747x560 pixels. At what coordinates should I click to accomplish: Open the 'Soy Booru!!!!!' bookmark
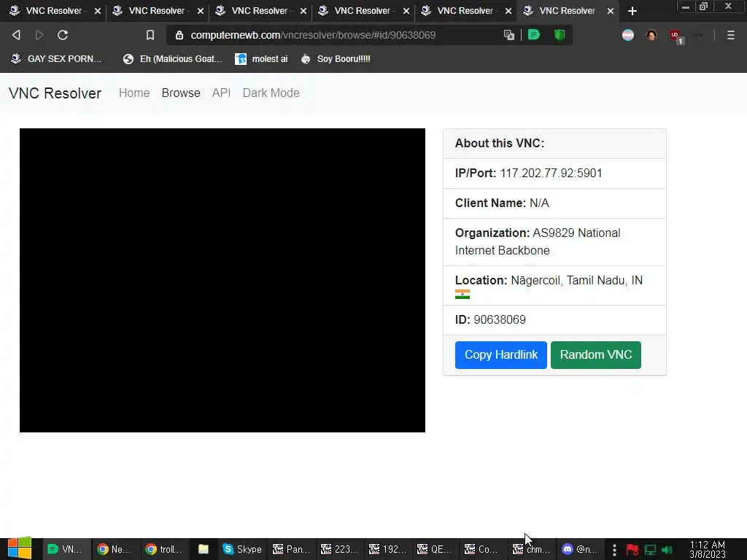(x=336, y=59)
